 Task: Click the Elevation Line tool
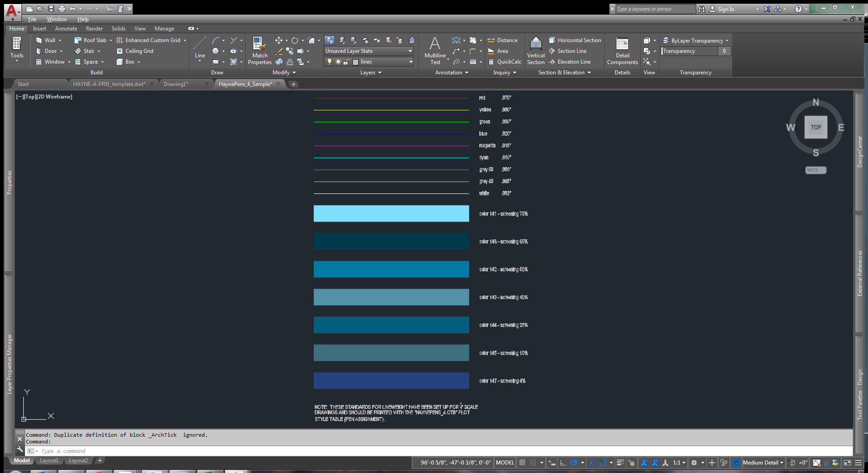coord(569,62)
